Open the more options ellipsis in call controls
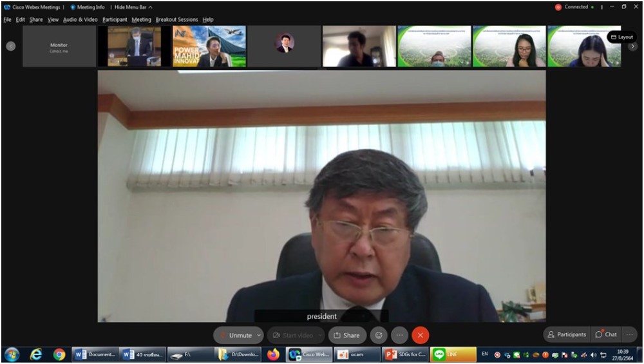Image resolution: width=644 pixels, height=364 pixels. click(x=399, y=335)
